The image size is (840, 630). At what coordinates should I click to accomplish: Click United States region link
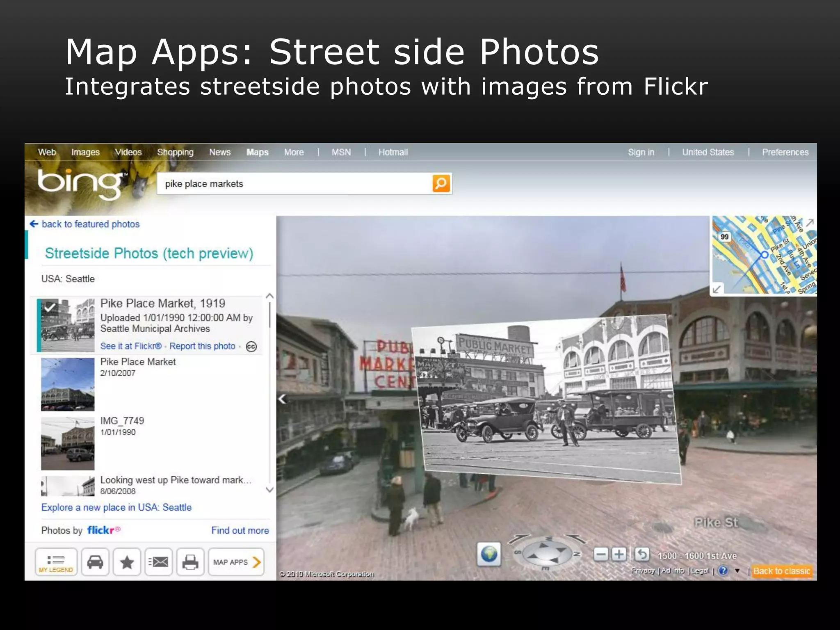tap(708, 152)
